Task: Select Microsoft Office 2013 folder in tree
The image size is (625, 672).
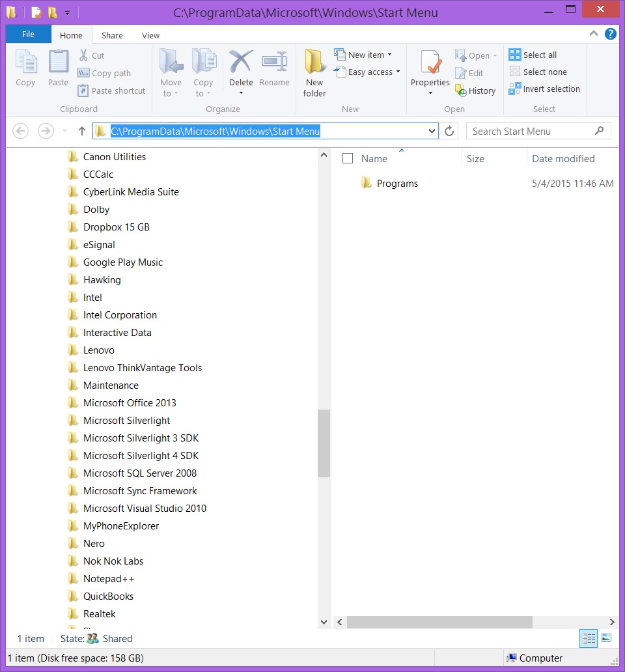Action: 130,403
